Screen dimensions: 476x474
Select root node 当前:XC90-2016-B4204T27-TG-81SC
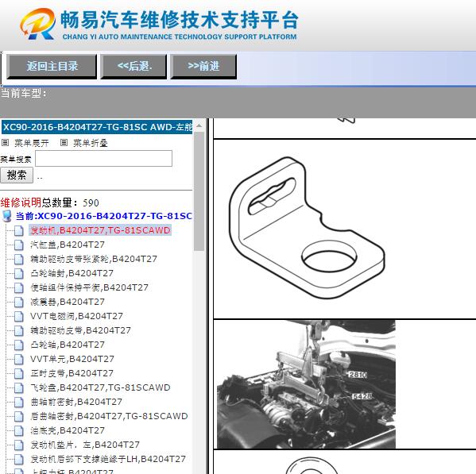[104, 216]
